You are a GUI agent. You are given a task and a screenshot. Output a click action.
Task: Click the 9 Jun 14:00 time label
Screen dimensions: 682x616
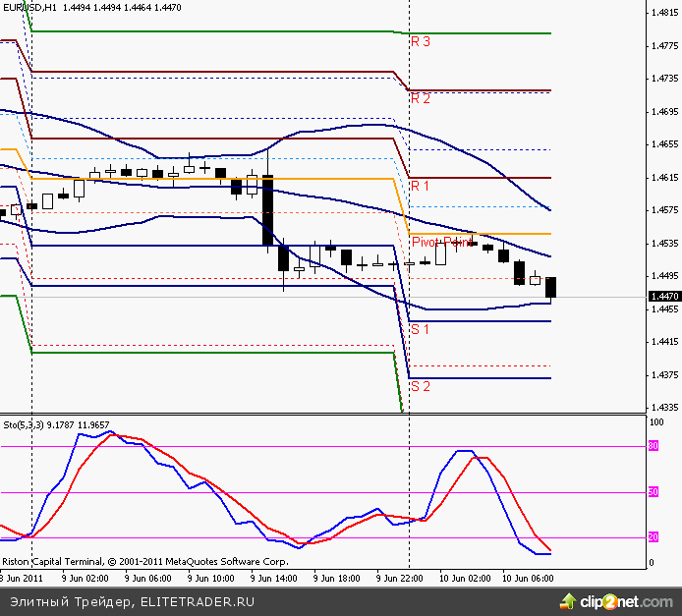click(x=273, y=580)
